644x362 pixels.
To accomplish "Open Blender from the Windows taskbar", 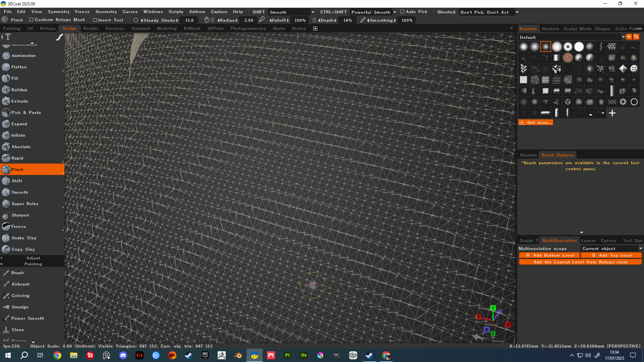I will pyautogui.click(x=238, y=355).
